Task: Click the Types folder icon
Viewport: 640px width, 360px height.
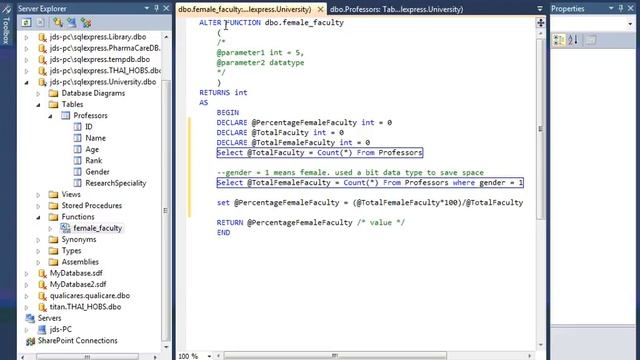Action: [x=53, y=251]
